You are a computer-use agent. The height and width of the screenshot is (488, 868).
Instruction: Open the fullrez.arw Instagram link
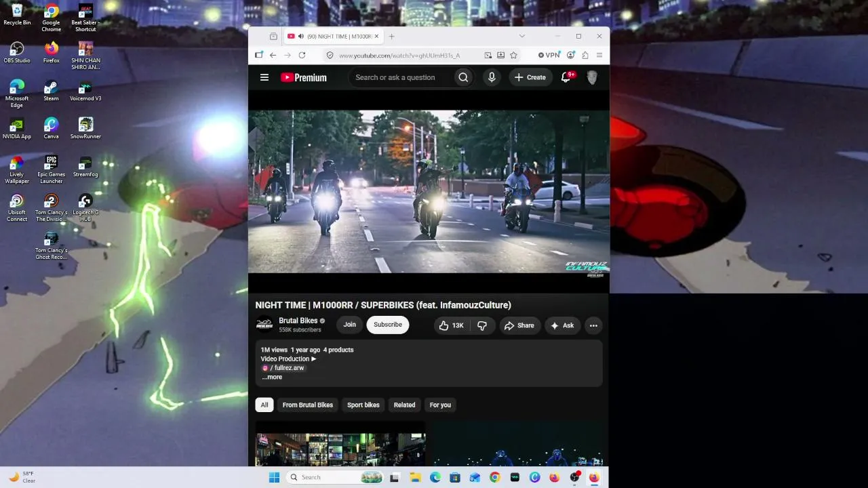[283, 368]
